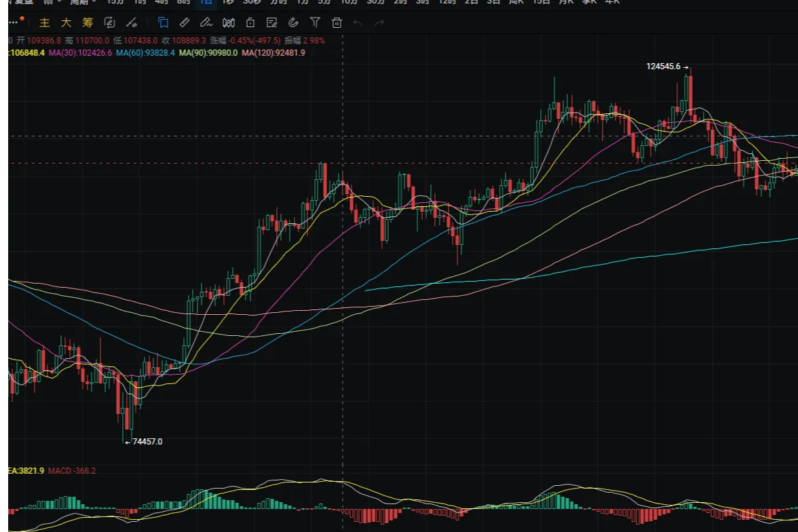Click the high price 110700.0 value
Image resolution: width=798 pixels, height=532 pixels.
[x=92, y=40]
